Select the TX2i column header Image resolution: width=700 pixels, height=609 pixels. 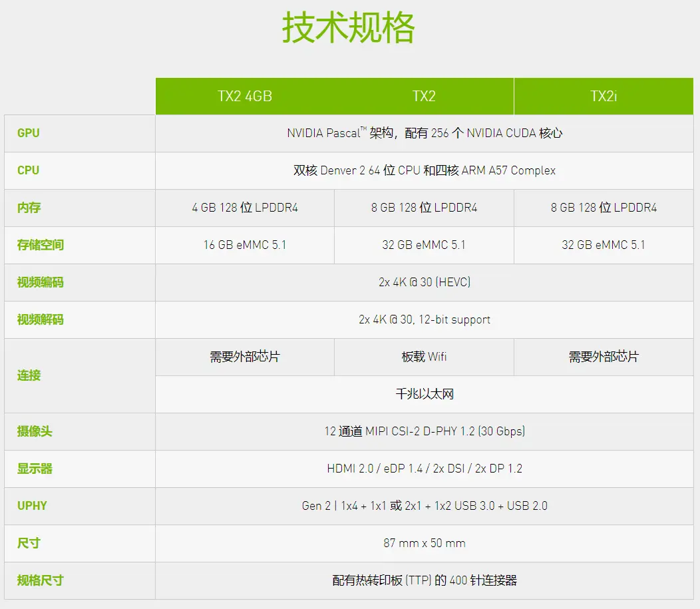(x=603, y=96)
